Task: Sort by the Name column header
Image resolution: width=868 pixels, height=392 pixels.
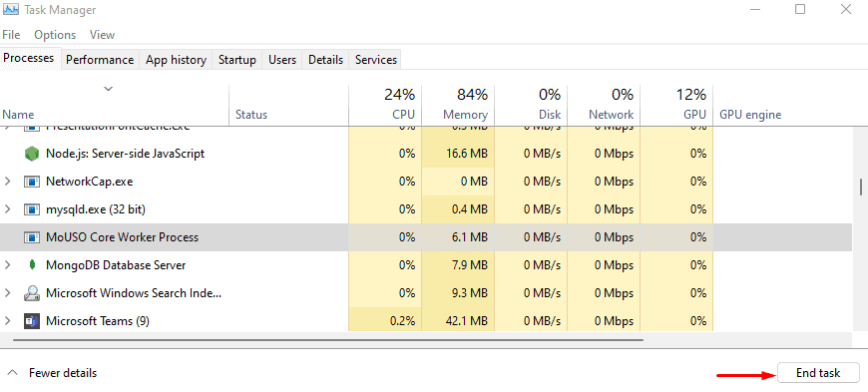Action: pyautogui.click(x=115, y=105)
